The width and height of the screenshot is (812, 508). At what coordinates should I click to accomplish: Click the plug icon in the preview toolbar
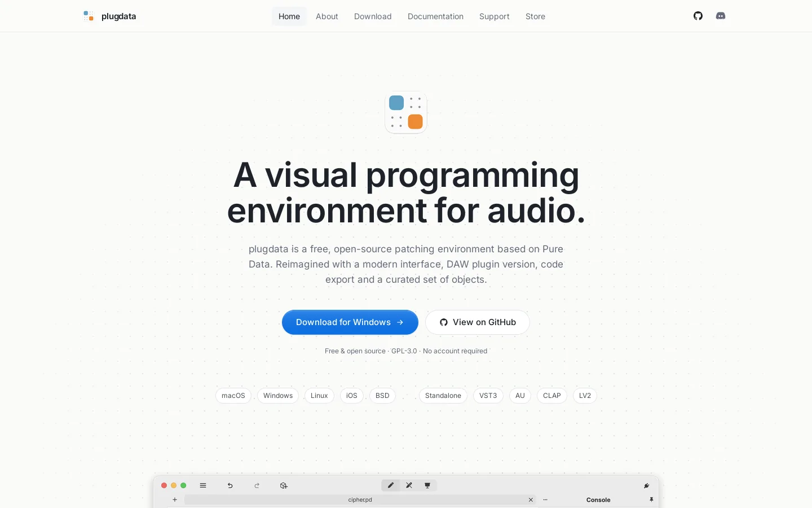click(x=647, y=485)
